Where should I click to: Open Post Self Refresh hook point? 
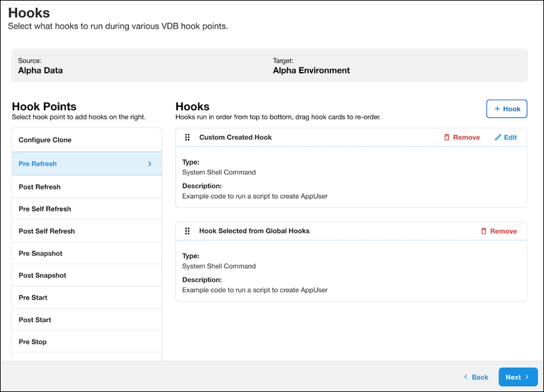47,231
